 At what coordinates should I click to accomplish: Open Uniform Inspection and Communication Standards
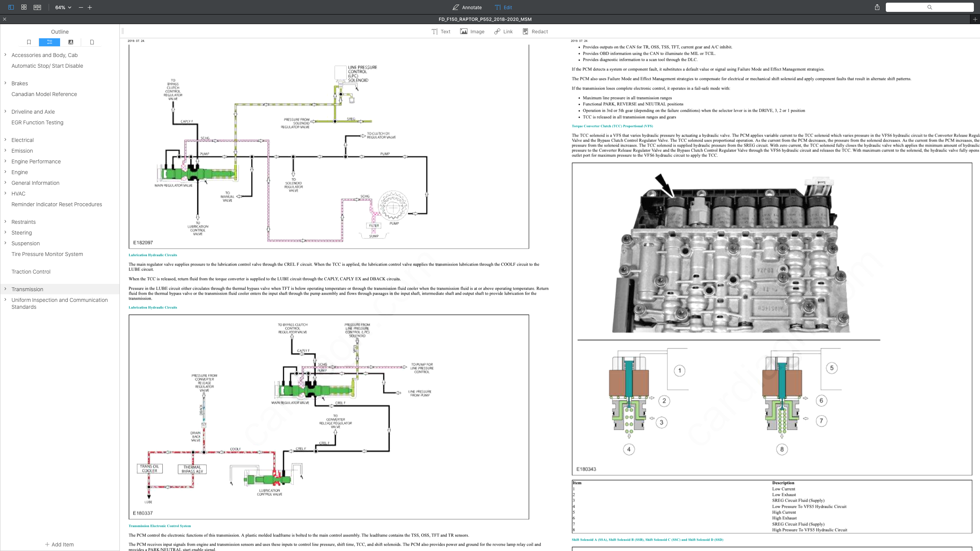click(60, 303)
